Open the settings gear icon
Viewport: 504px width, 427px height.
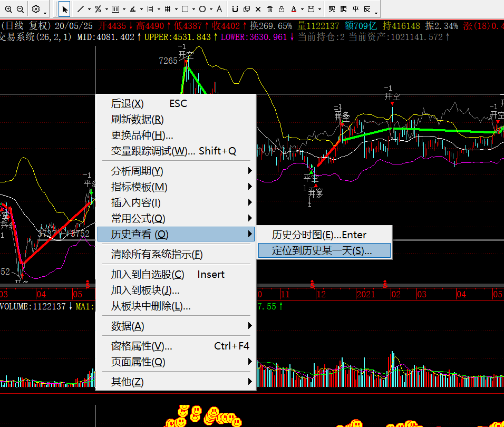click(36, 9)
